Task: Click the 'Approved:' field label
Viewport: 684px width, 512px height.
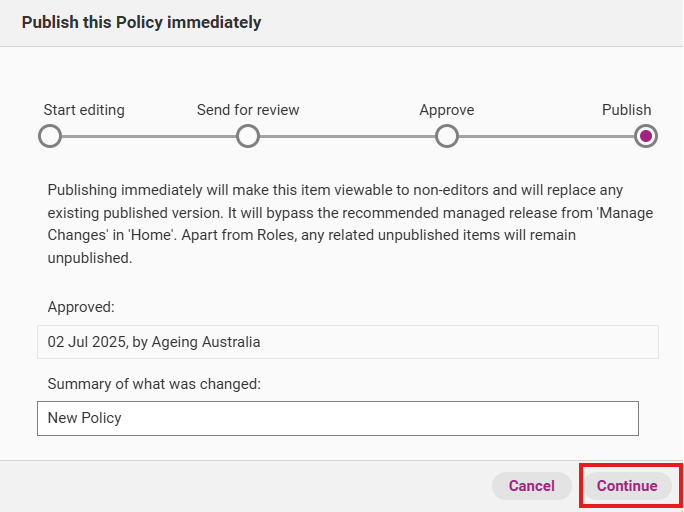Action: pos(81,308)
